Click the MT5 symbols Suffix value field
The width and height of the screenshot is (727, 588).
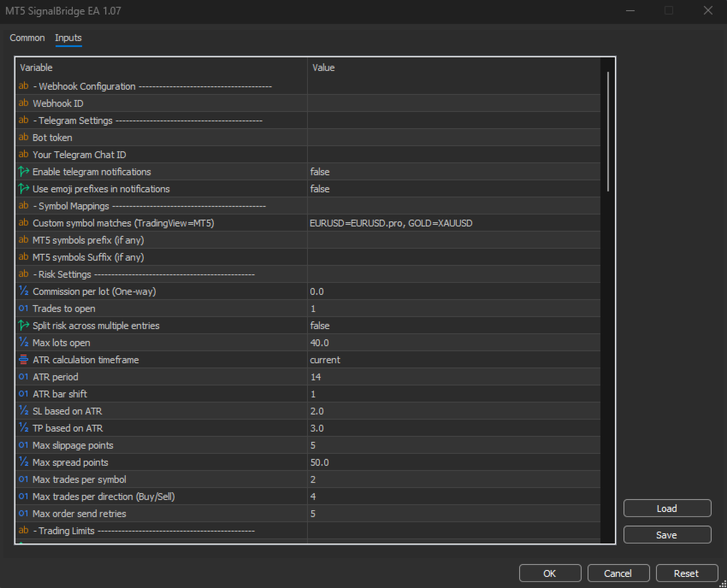click(454, 257)
